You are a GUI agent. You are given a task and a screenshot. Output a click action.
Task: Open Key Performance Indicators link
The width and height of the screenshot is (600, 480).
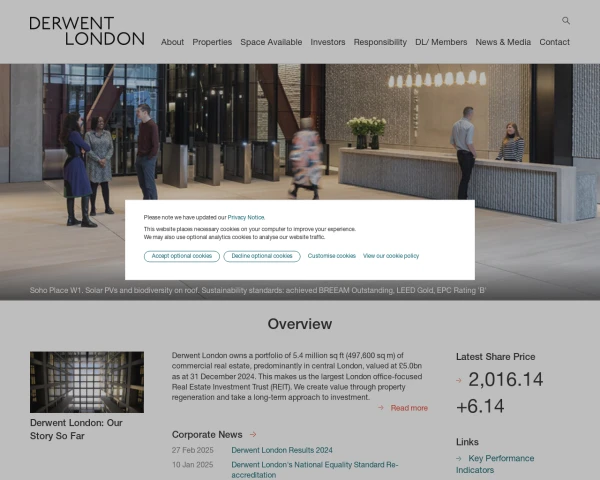[495, 464]
